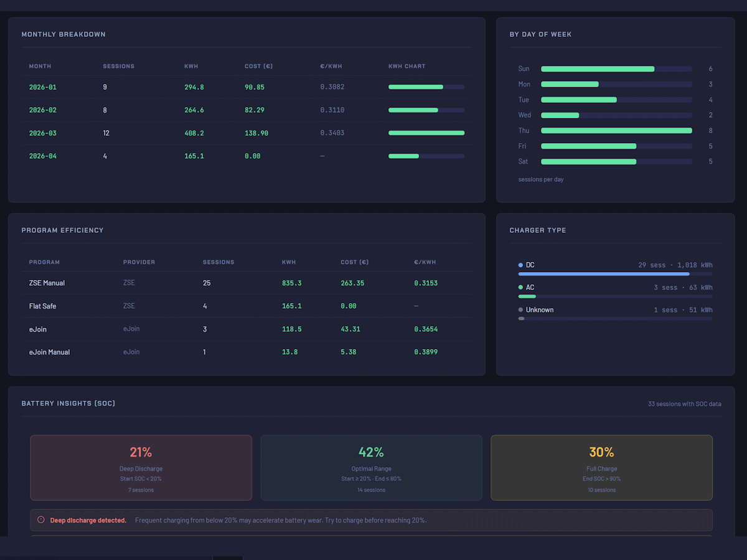Click the '33 sessions with SOC data' link
747x560 pixels.
point(685,403)
